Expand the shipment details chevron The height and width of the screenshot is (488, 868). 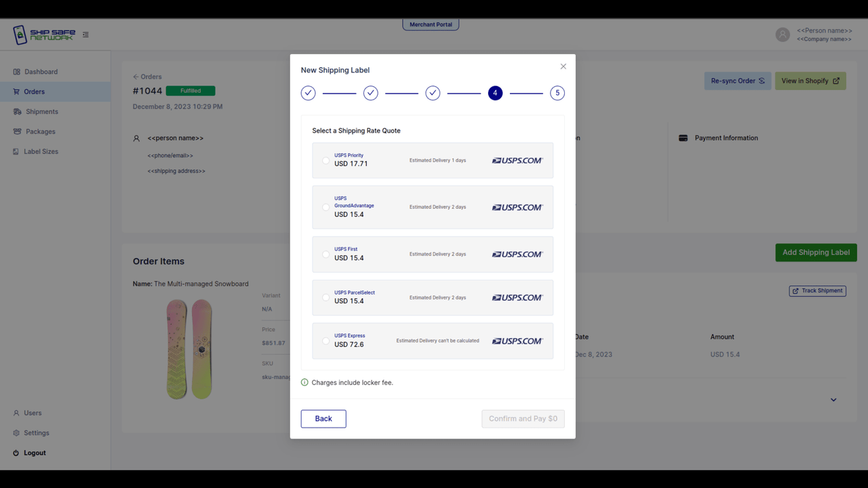click(x=833, y=400)
